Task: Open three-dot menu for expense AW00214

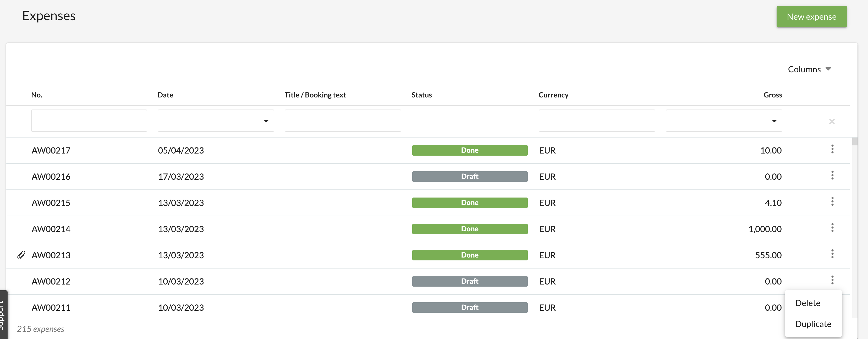Action: point(832,228)
